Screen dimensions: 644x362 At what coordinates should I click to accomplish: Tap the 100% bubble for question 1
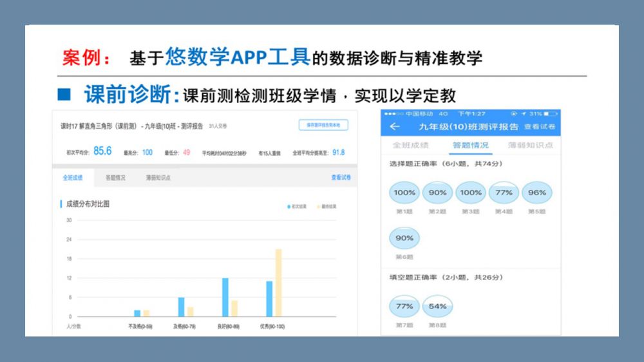tap(404, 193)
